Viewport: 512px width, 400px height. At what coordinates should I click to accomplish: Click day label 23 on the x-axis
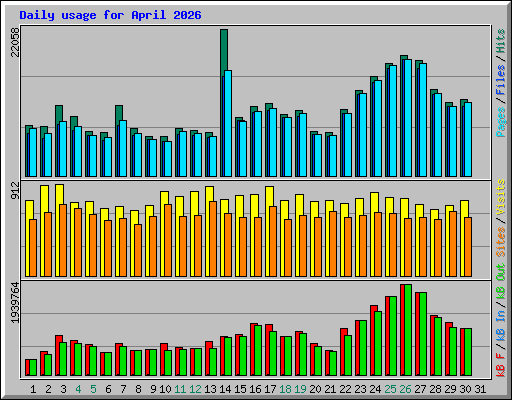(x=360, y=389)
